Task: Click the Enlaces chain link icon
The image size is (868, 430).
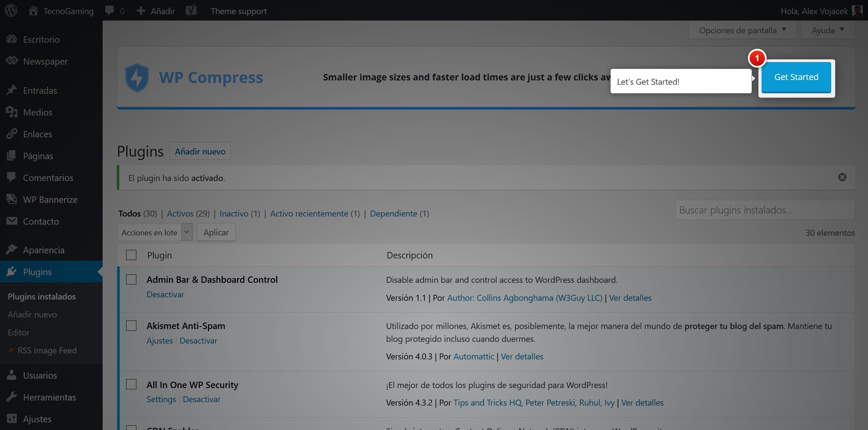Action: (x=12, y=134)
